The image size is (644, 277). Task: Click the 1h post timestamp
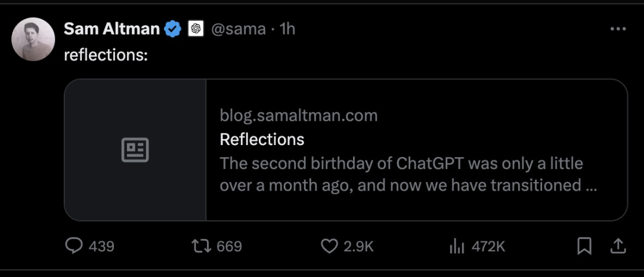(x=287, y=29)
